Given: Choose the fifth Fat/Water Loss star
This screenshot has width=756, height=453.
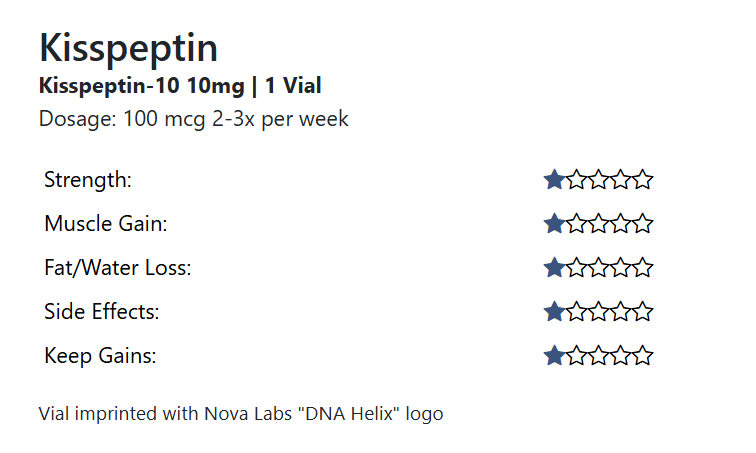Looking at the screenshot, I should [643, 268].
